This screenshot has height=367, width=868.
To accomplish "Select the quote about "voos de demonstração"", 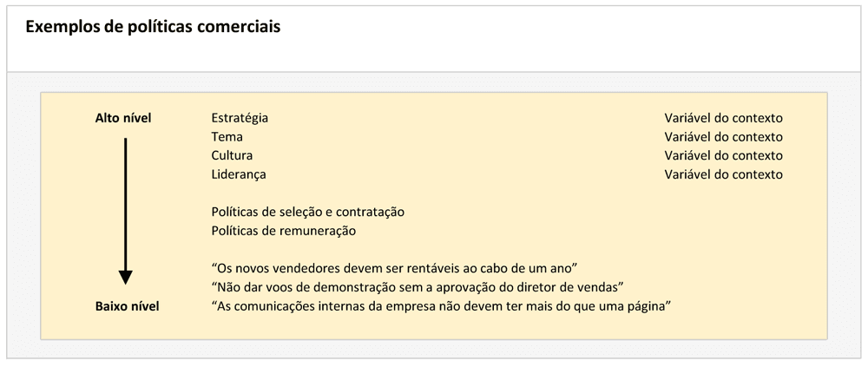I will click(418, 287).
